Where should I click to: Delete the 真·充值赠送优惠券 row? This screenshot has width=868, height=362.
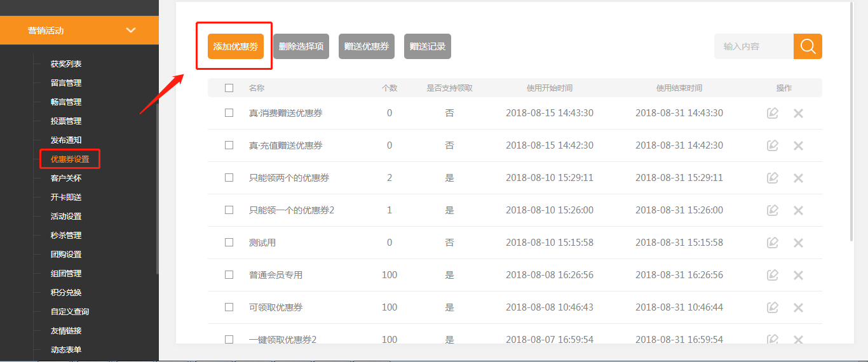(798, 145)
